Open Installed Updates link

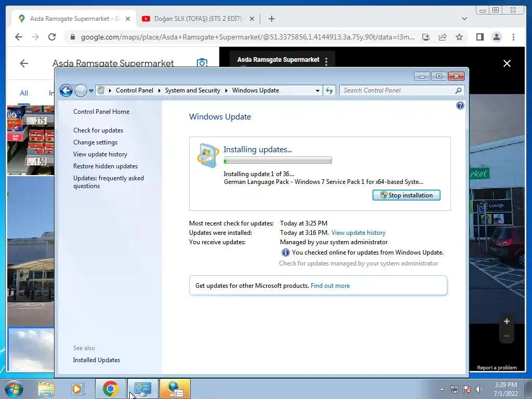pyautogui.click(x=96, y=360)
